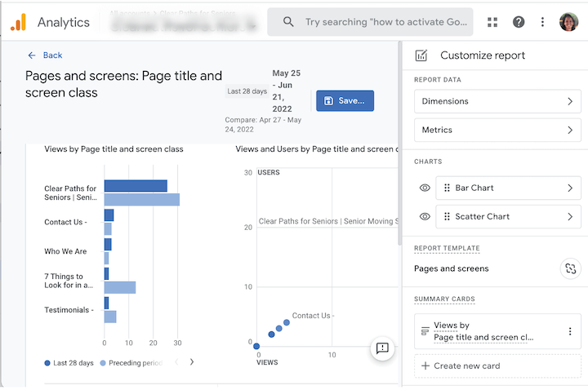Image resolution: width=588 pixels, height=390 pixels.
Task: Open the Help menu icon
Action: pos(519,22)
